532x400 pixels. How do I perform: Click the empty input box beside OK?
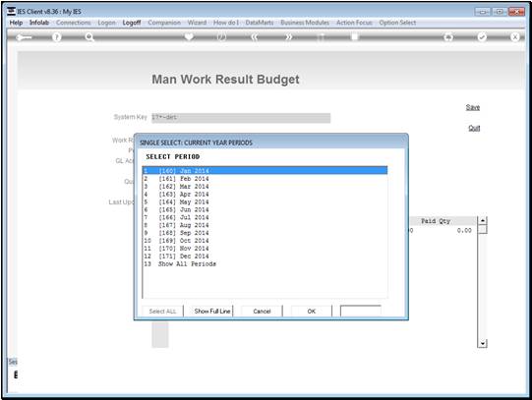pyautogui.click(x=361, y=312)
